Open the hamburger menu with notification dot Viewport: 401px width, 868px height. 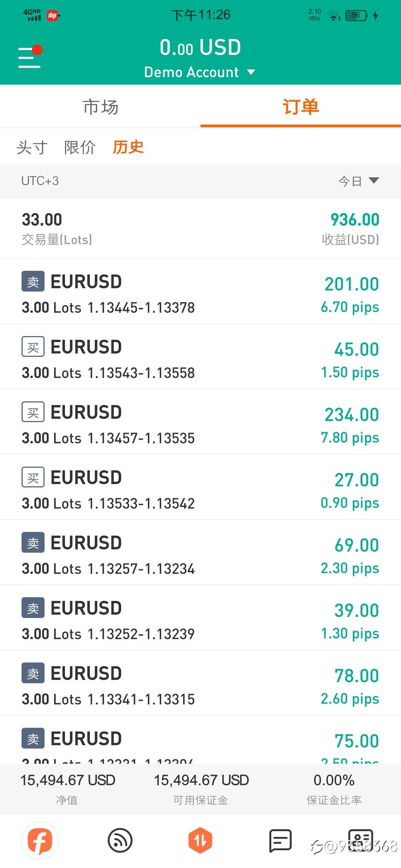click(x=30, y=57)
